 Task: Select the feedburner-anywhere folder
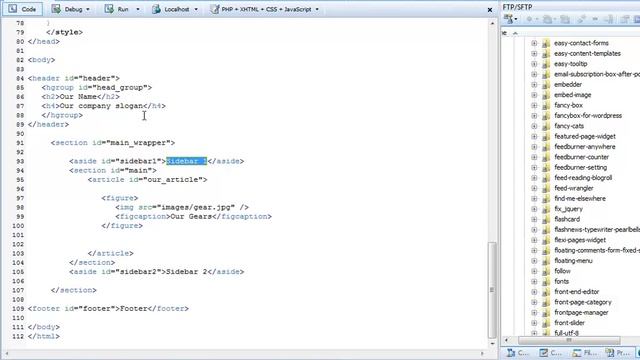(584, 147)
